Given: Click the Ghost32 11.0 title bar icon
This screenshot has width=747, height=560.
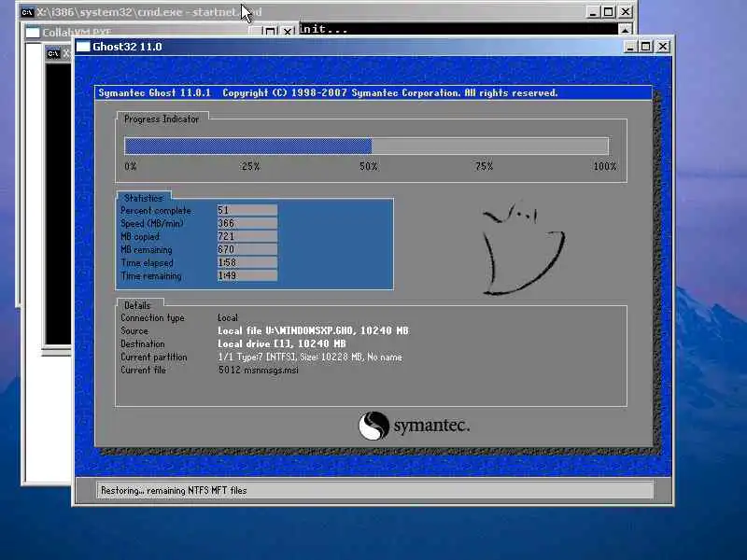Looking at the screenshot, I should [83, 47].
